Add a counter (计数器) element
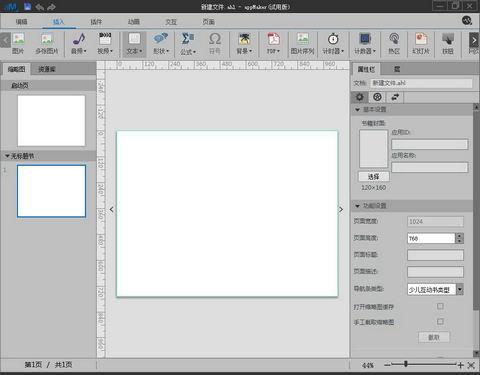The height and width of the screenshot is (375, 480). coord(365,44)
